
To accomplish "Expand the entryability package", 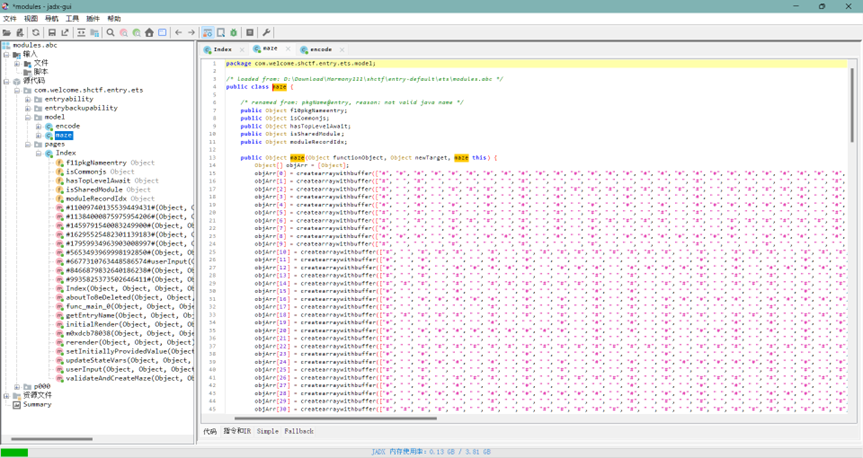I will pos(28,100).
